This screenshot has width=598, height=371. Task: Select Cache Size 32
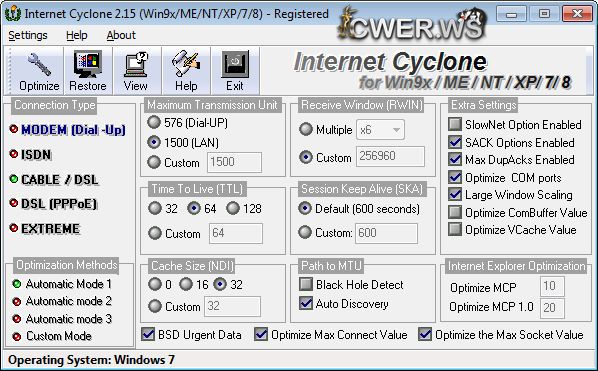pyautogui.click(x=220, y=284)
